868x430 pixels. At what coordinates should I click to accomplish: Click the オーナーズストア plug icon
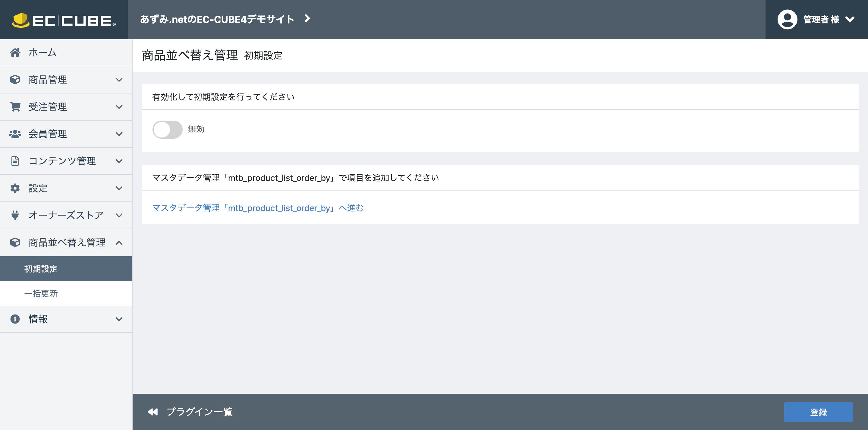[15, 215]
